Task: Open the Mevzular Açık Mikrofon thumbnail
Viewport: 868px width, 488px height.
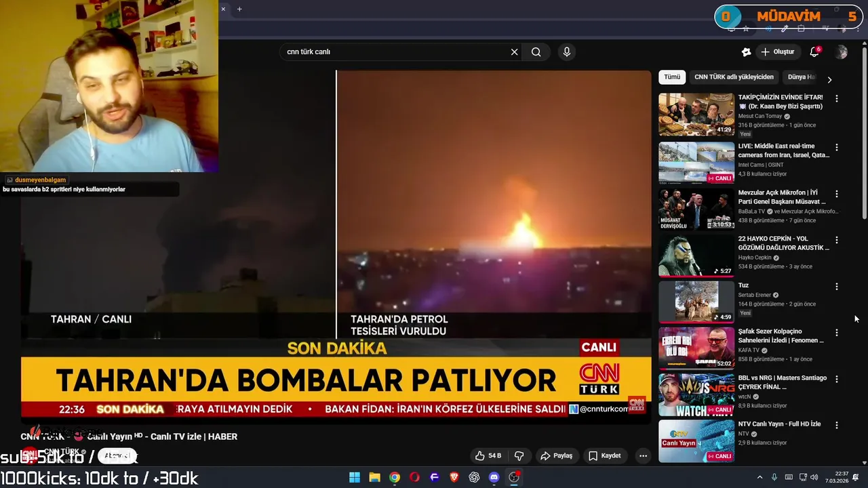Action: point(696,209)
